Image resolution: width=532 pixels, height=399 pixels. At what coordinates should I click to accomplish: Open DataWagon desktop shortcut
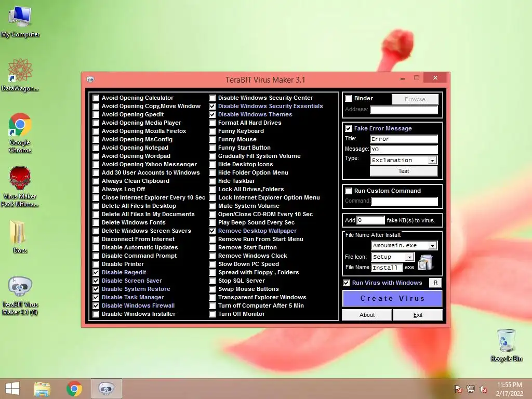[20, 75]
